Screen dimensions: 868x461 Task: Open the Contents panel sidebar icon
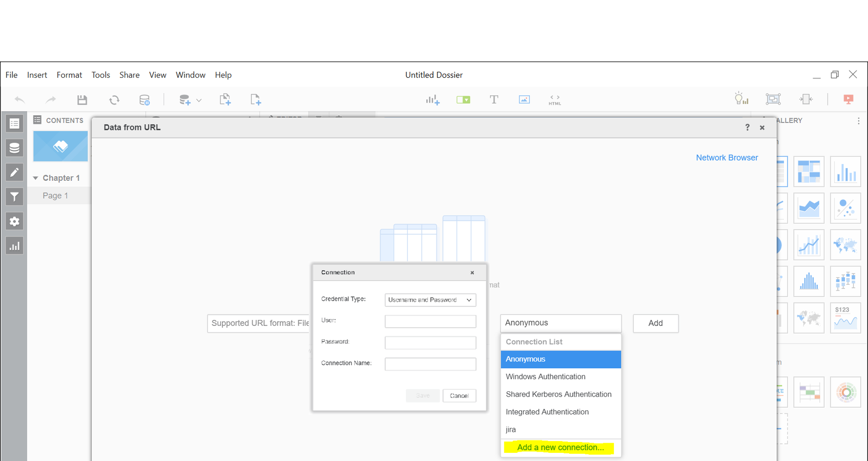(14, 123)
